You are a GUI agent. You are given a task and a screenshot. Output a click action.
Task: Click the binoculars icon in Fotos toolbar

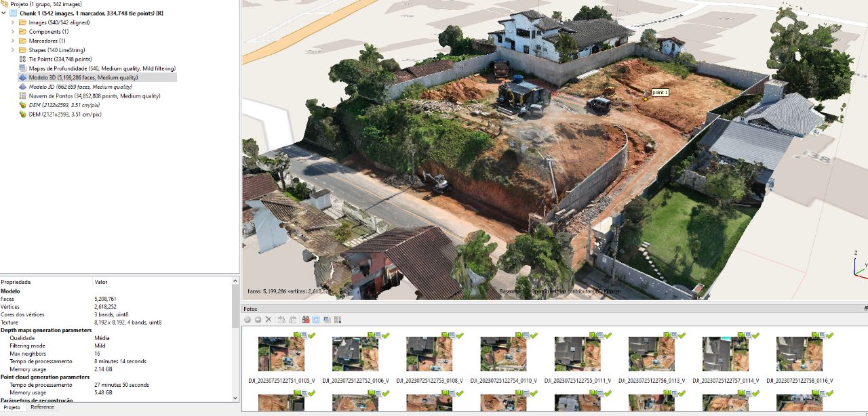tap(306, 319)
